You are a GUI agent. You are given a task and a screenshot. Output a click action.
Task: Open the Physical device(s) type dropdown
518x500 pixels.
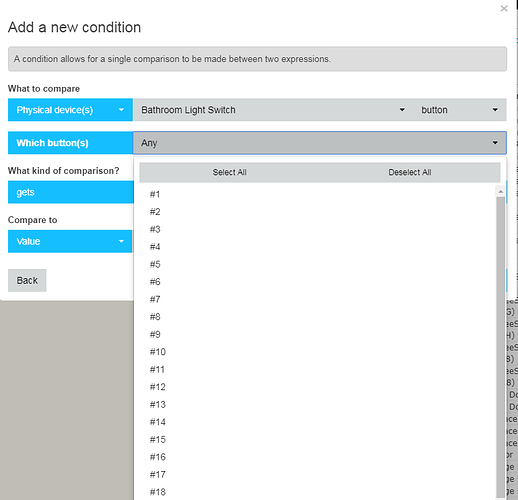point(70,110)
